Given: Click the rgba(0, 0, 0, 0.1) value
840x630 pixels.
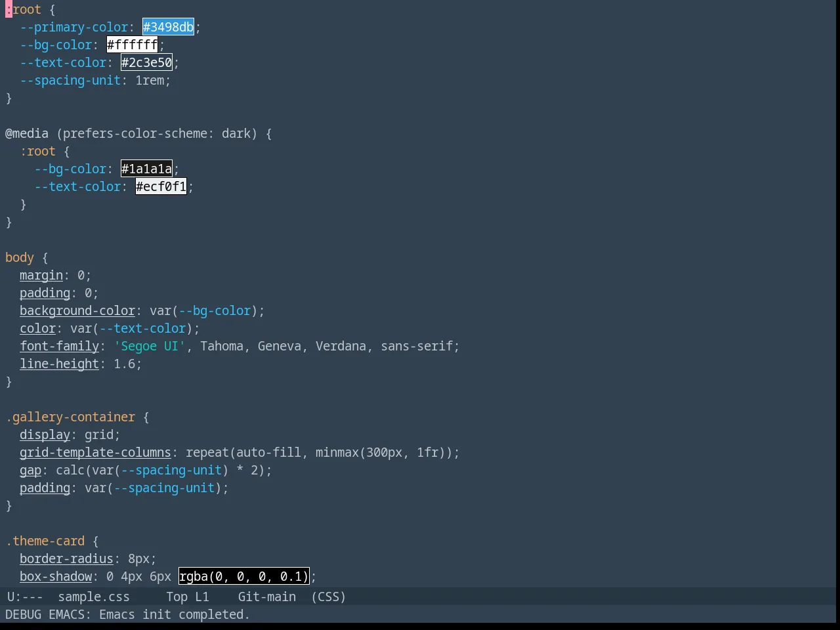Looking at the screenshot, I should click(243, 576).
